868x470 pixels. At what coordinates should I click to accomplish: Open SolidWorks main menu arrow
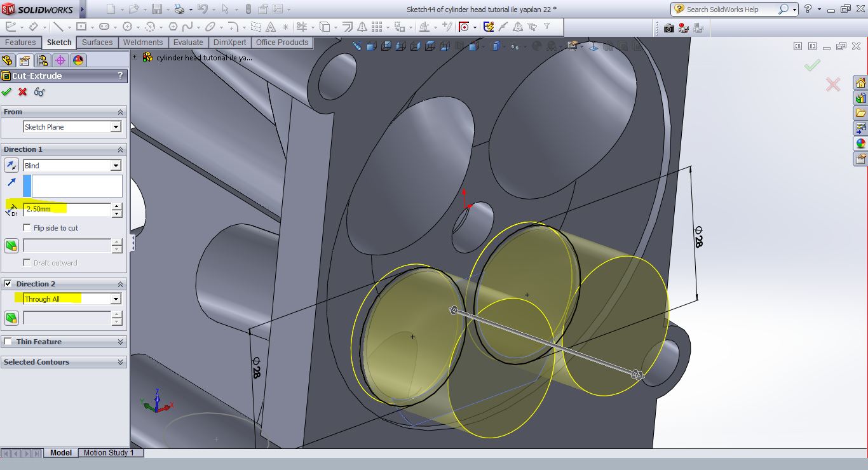coord(83,10)
